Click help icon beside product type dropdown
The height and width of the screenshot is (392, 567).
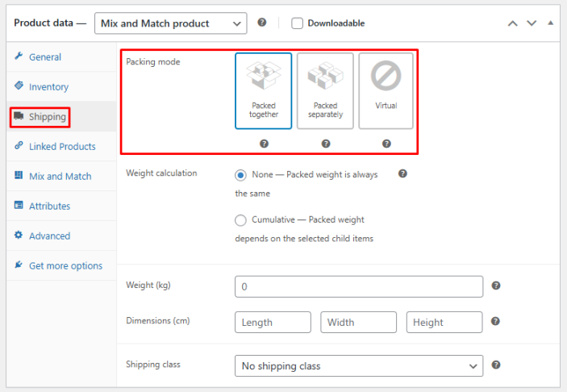point(262,23)
